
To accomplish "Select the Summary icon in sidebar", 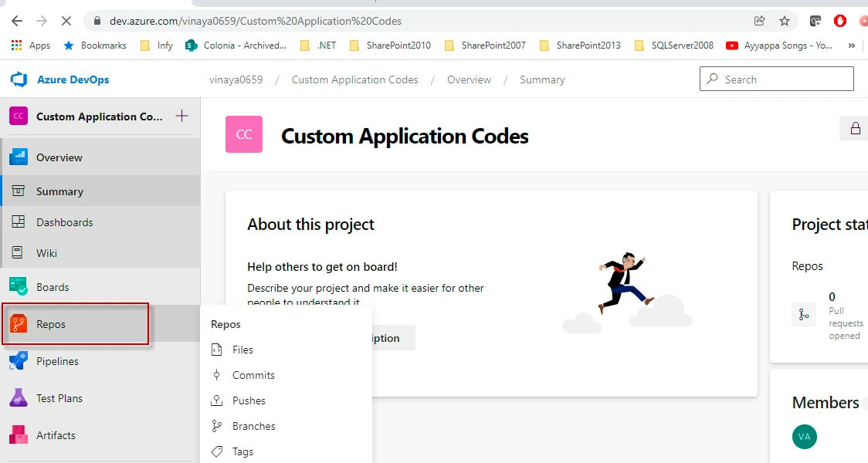I will (19, 191).
